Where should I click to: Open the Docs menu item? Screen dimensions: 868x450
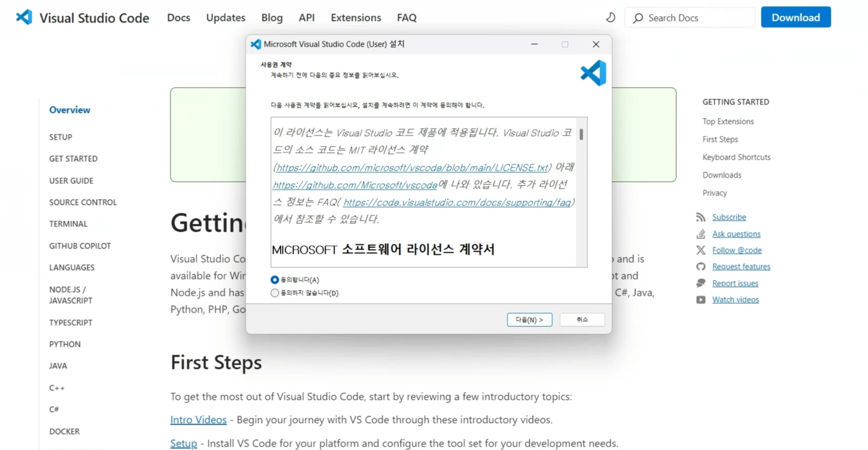179,18
